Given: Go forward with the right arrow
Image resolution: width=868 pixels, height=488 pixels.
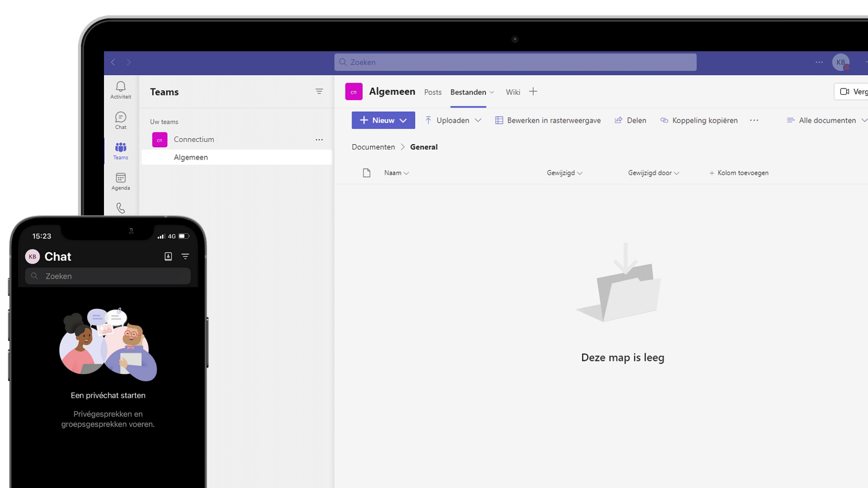Looking at the screenshot, I should coord(129,62).
